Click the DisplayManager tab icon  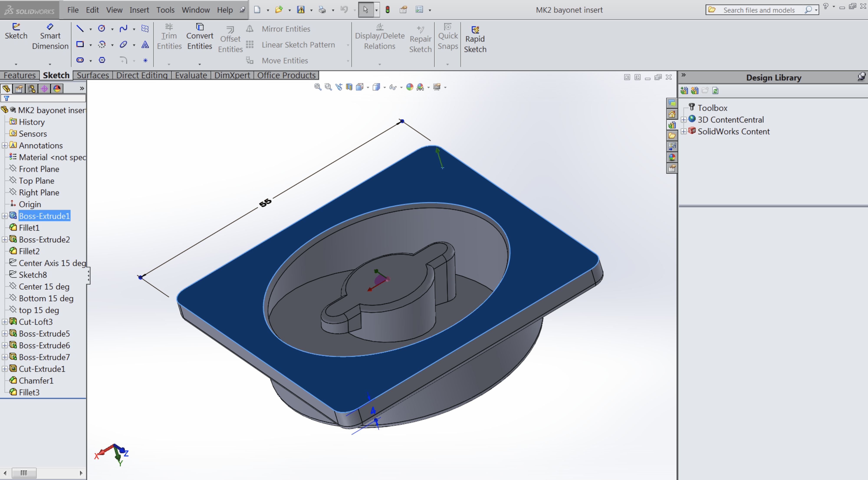click(x=57, y=88)
